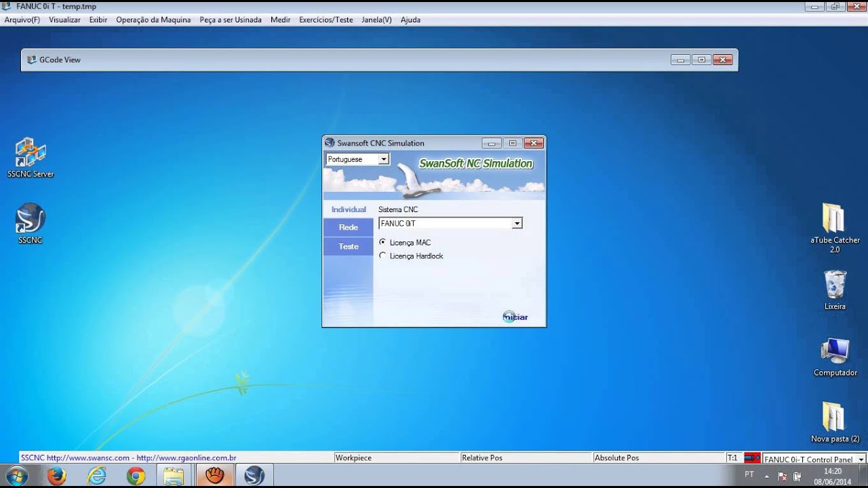Click the PT language indicator

pyautogui.click(x=749, y=474)
